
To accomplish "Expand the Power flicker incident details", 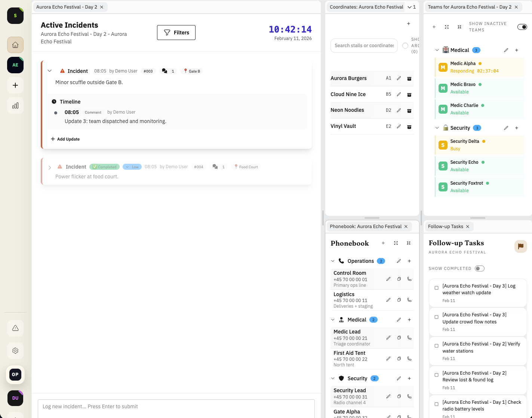I will (50, 167).
